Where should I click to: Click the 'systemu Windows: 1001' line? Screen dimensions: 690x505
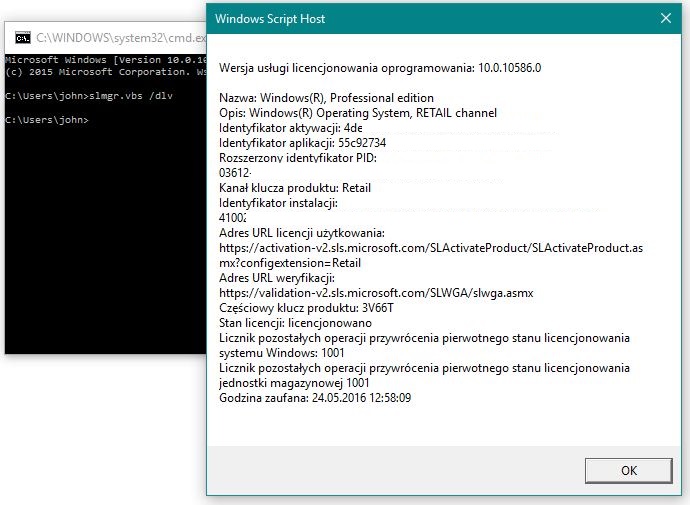(x=282, y=353)
